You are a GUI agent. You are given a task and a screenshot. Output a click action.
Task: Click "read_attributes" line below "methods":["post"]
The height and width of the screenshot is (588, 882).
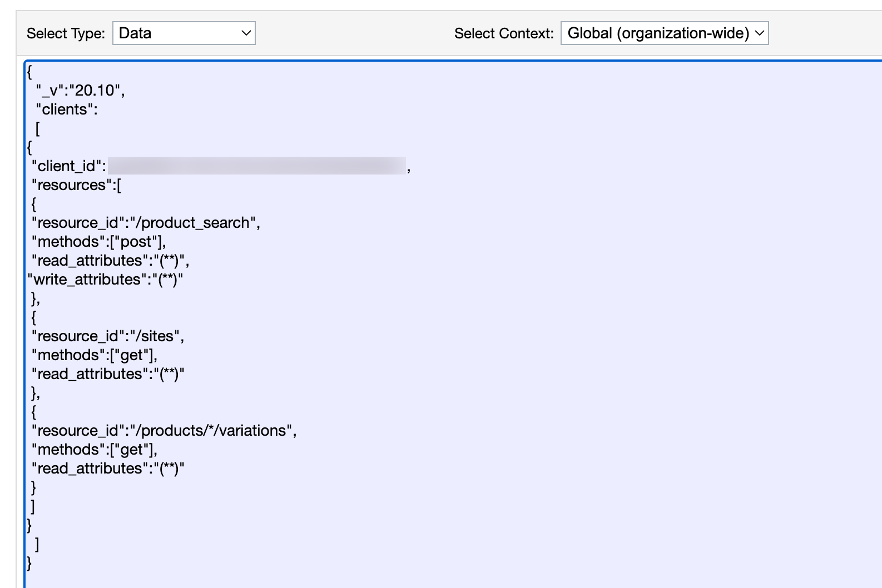(110, 261)
